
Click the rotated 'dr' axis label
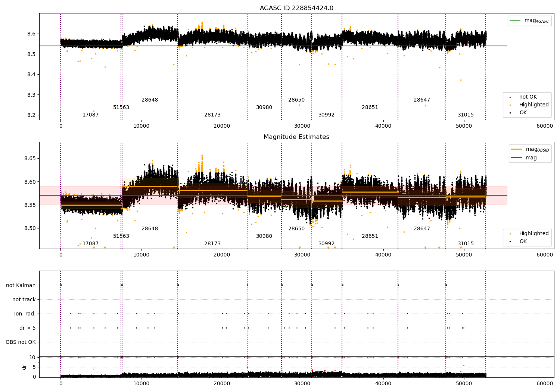pos(24,367)
